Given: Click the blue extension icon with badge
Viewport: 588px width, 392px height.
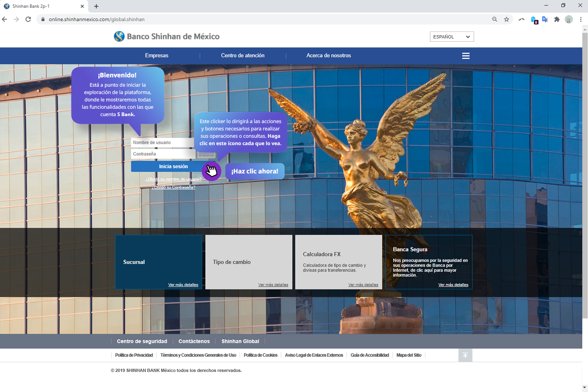Looking at the screenshot, I should pyautogui.click(x=534, y=20).
